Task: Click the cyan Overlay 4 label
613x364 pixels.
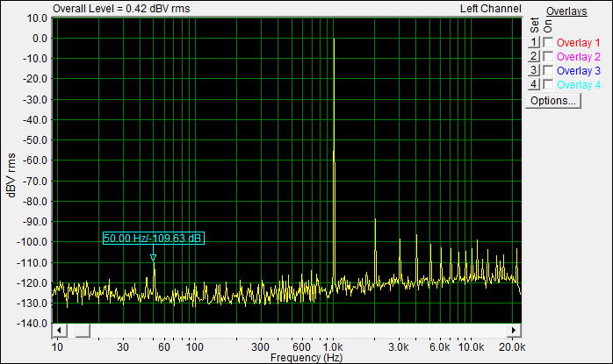Action: coord(578,85)
